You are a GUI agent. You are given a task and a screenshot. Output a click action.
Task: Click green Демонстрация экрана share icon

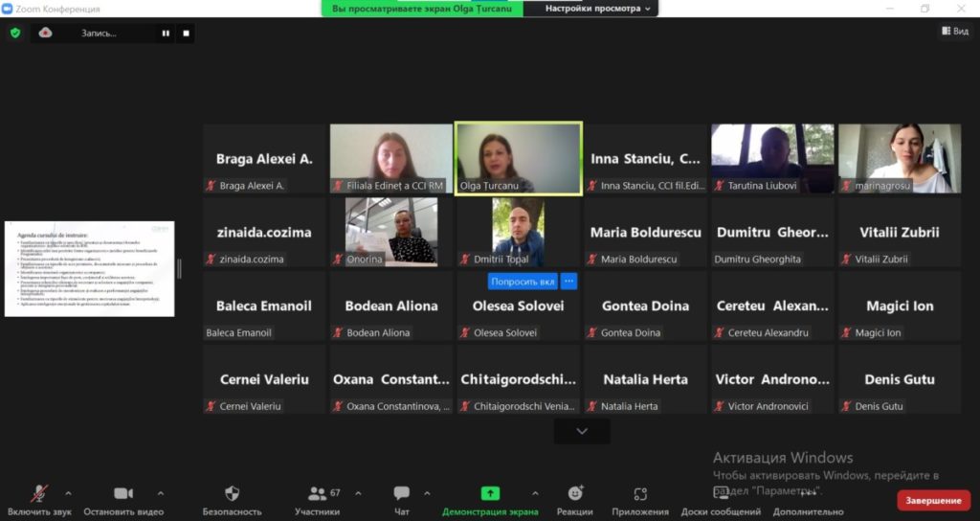pos(490,493)
